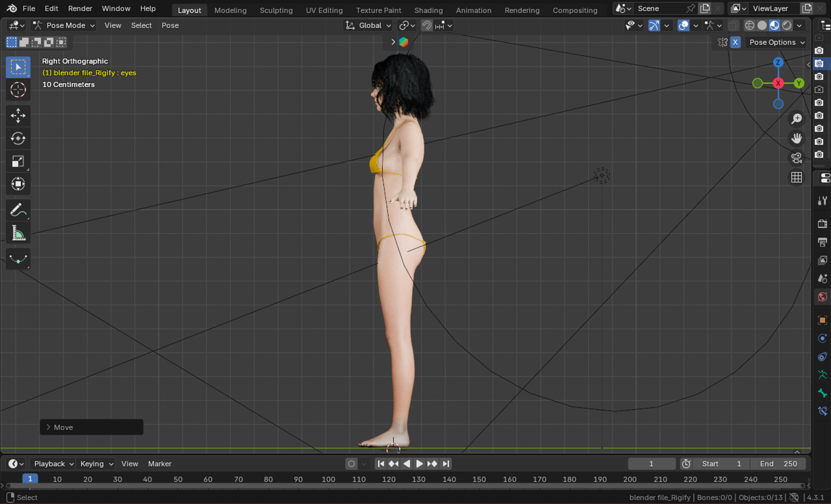Viewport: 831px width, 504px height.
Task: Toggle auto keying record button
Action: (x=351, y=464)
